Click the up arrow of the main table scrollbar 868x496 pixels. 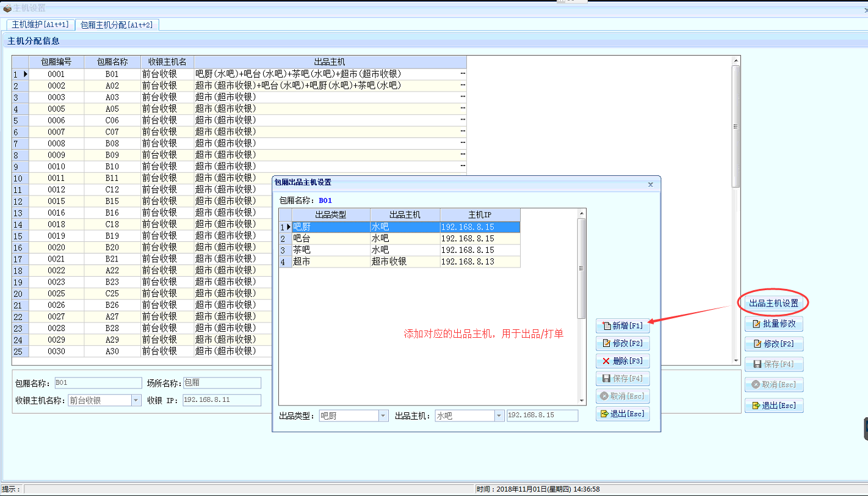[x=736, y=60]
